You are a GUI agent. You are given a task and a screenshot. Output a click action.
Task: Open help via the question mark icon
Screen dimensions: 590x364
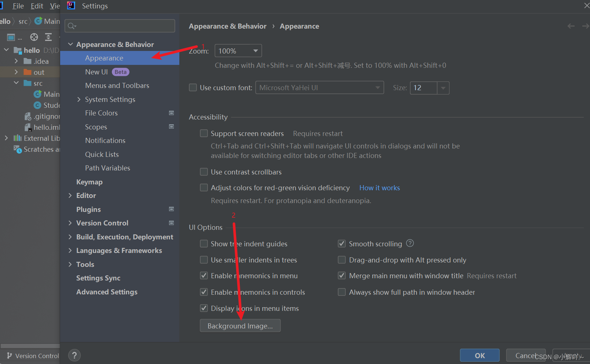74,355
